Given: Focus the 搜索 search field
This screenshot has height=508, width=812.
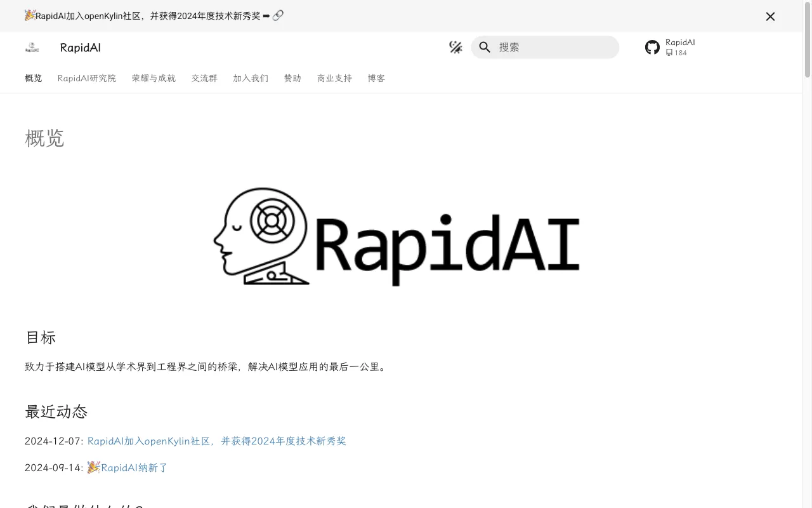Looking at the screenshot, I should (x=545, y=47).
